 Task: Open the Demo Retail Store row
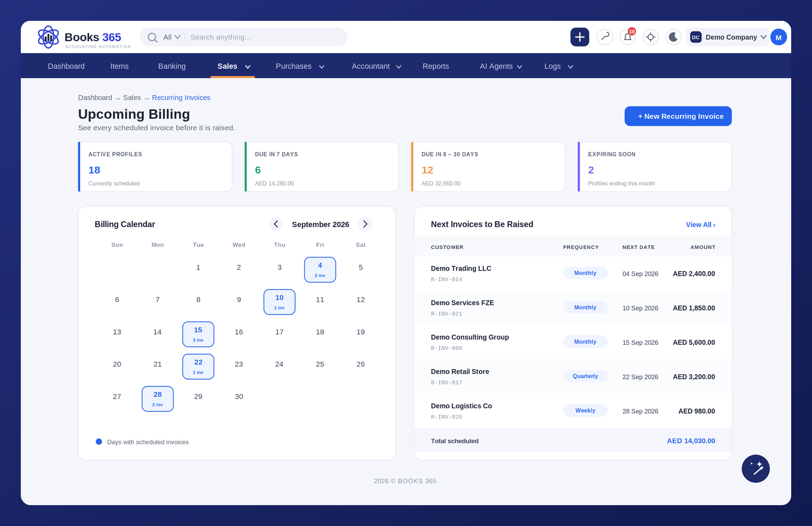point(573,377)
